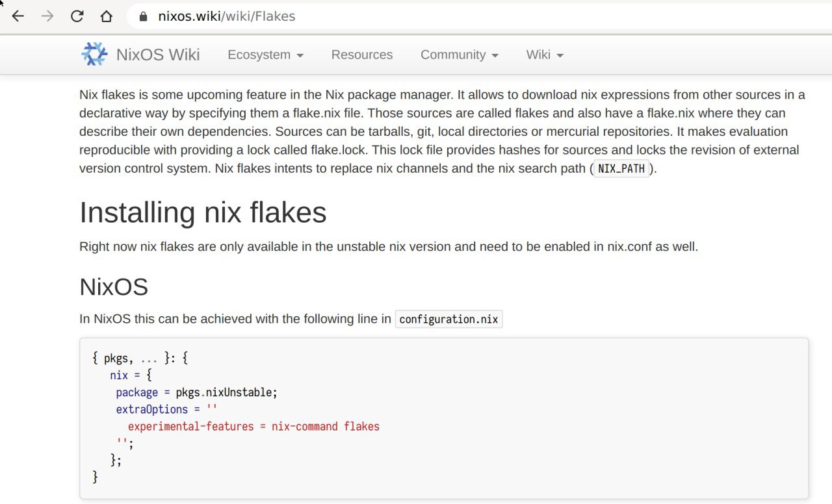
Task: Focus the address bar showing nixos.wiki/wiki/Flakes
Action: coord(481,16)
